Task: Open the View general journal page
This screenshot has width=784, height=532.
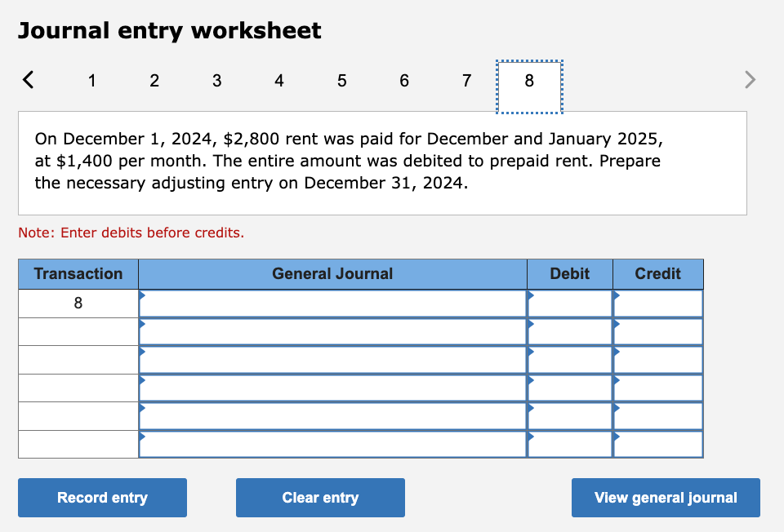Action: point(666,498)
